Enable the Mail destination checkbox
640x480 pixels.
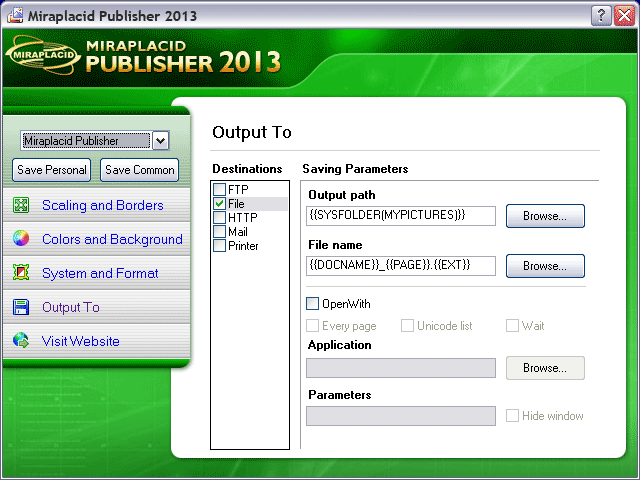(220, 231)
